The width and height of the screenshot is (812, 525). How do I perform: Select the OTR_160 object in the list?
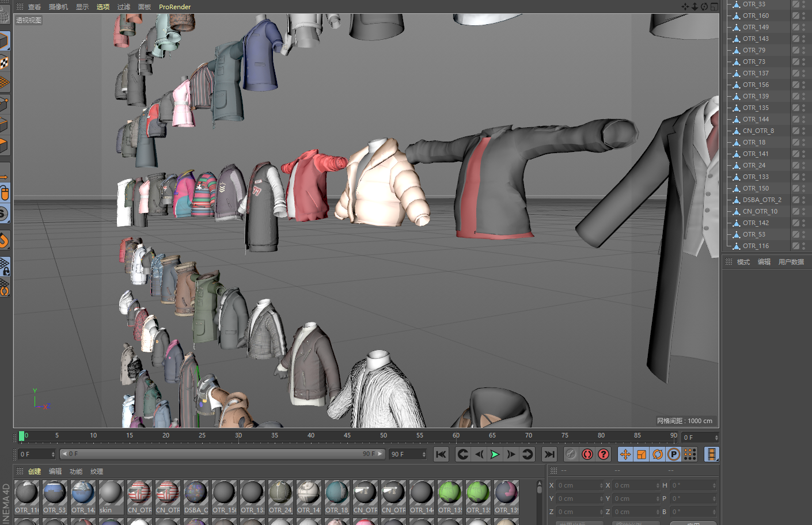point(756,16)
